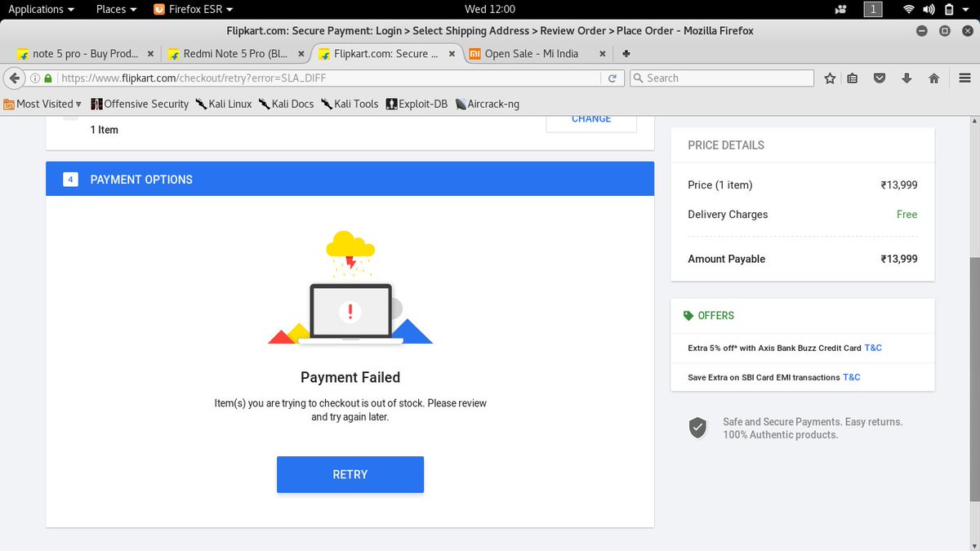Switch to the 'Open Sale - Mi India' tab
The width and height of the screenshot is (980, 551).
(531, 54)
